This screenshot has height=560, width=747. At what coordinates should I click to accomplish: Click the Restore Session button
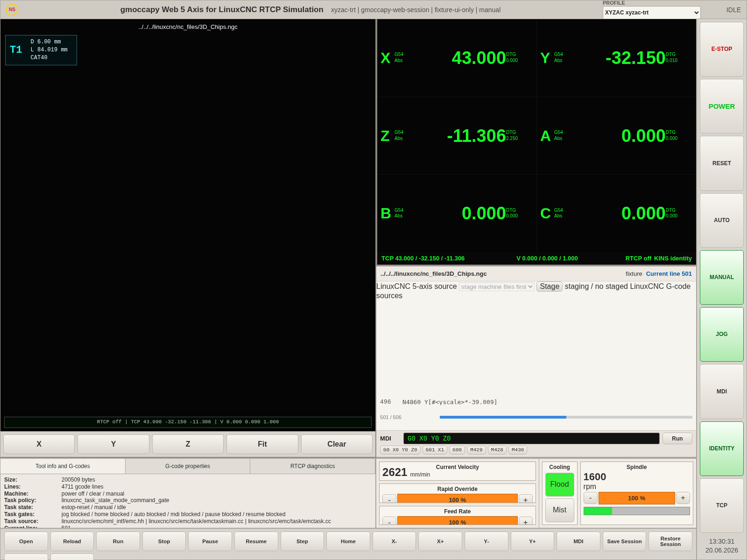pyautogui.click(x=670, y=541)
